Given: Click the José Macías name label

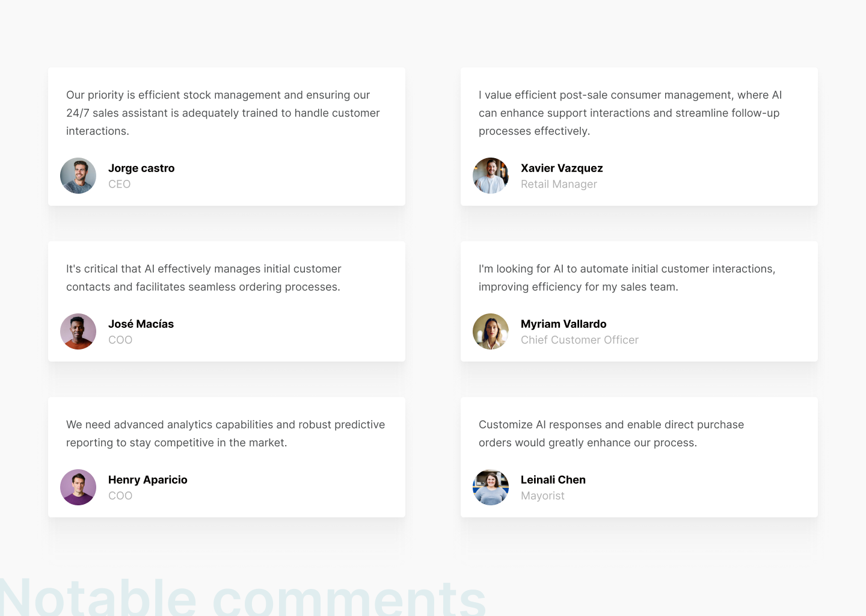Looking at the screenshot, I should pos(141,324).
